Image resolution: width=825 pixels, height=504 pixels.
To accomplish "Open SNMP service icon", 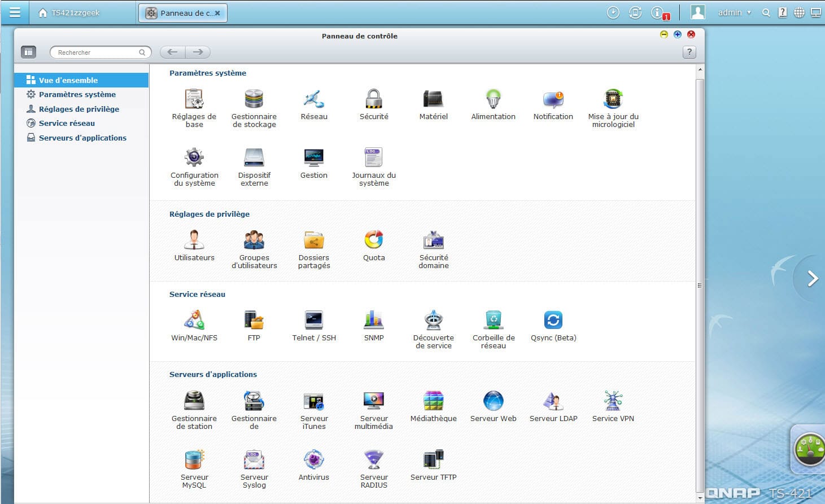I will tap(374, 320).
